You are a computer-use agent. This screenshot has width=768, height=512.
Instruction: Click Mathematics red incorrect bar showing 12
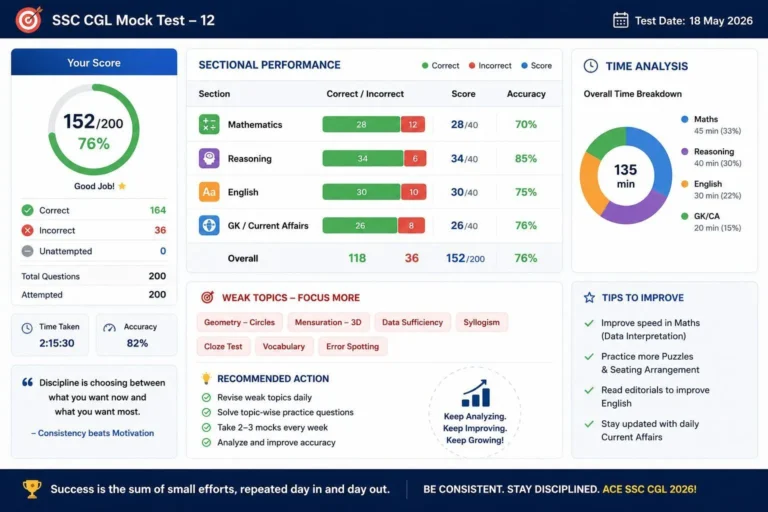pyautogui.click(x=413, y=124)
